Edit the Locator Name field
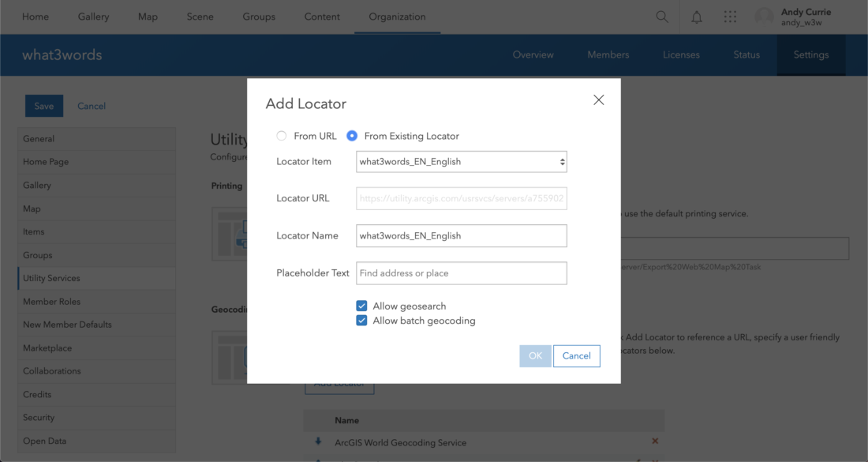Image resolution: width=868 pixels, height=462 pixels. 462,235
